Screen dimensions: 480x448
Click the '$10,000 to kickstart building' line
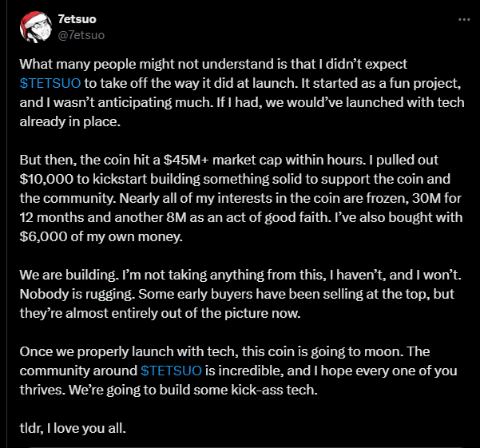pyautogui.click(x=235, y=180)
